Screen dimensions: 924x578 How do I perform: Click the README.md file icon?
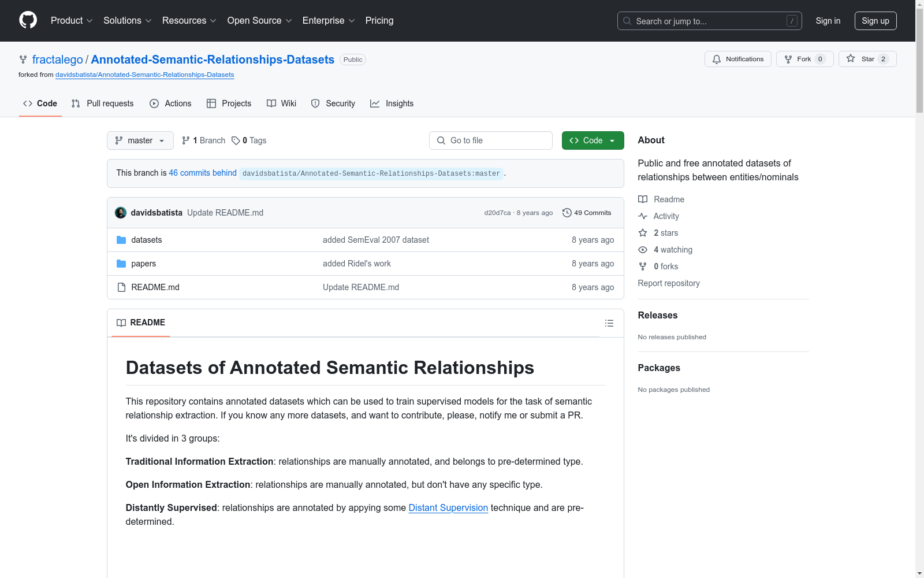point(121,287)
